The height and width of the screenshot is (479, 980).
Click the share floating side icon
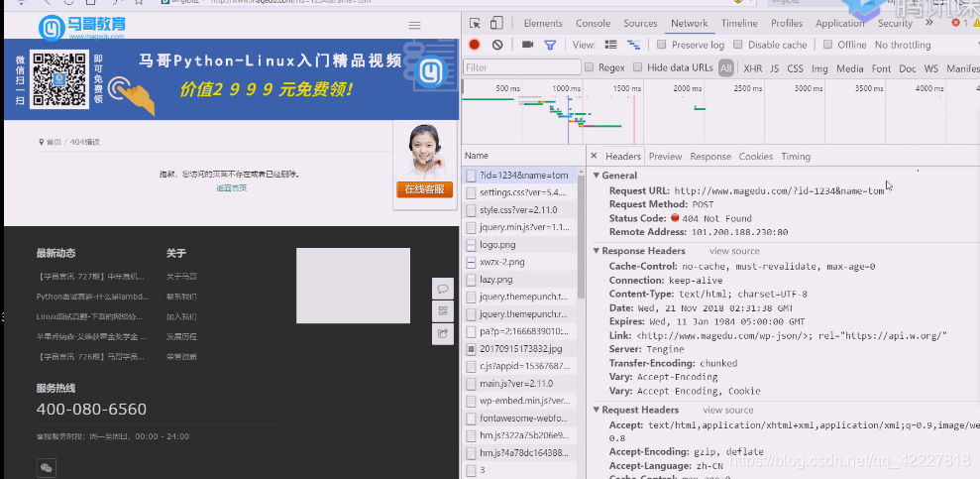coord(443,333)
